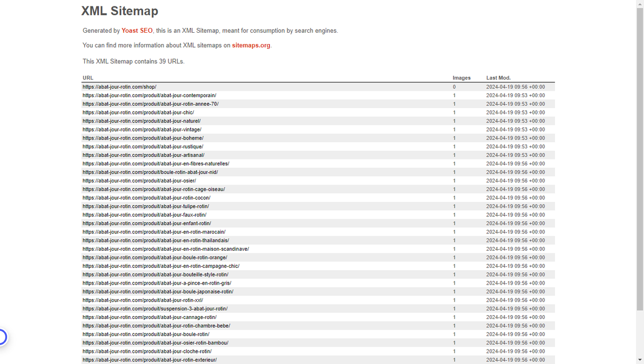Sort by Last Mod. column header

(499, 78)
